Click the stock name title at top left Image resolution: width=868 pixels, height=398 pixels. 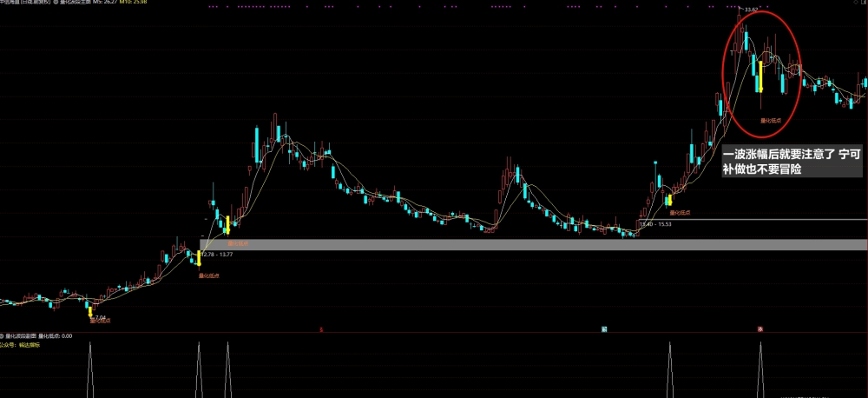[x=25, y=3]
